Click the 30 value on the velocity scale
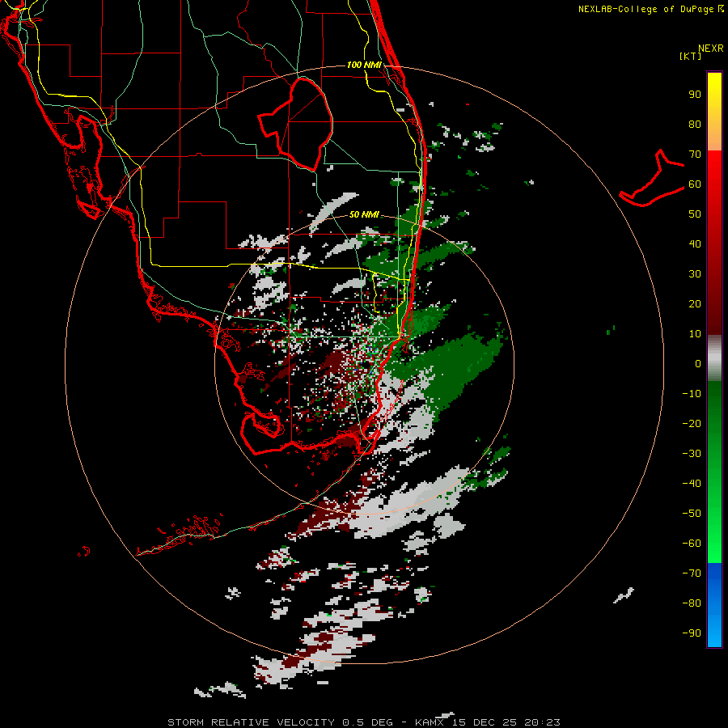 pos(695,274)
